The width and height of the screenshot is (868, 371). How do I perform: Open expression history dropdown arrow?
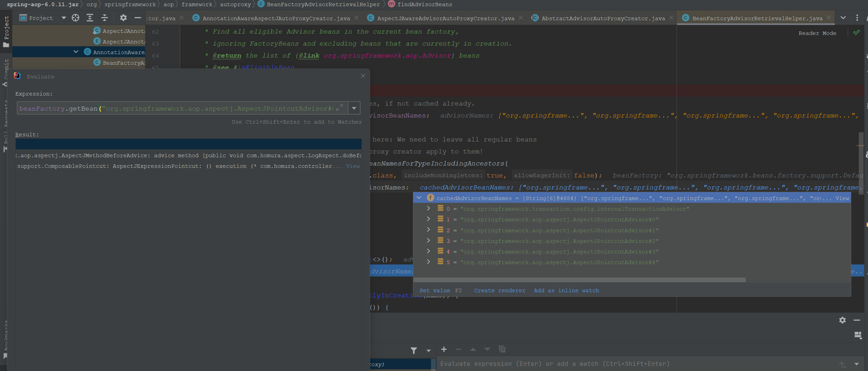point(354,108)
